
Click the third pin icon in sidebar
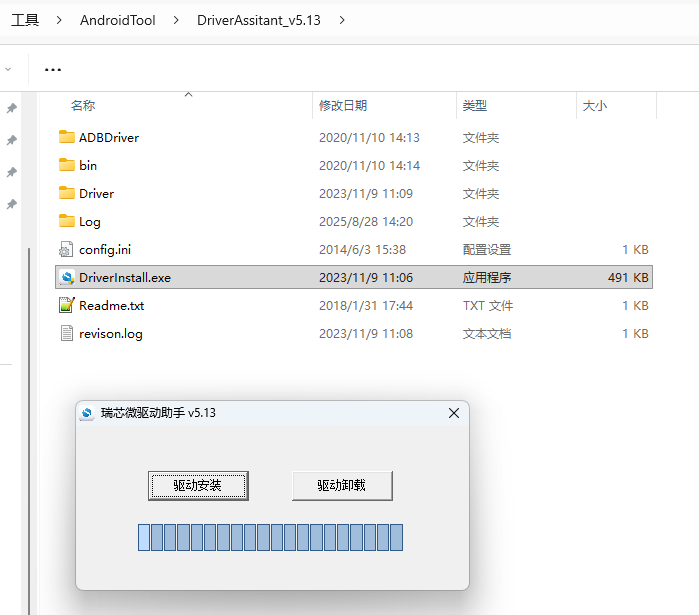click(12, 172)
